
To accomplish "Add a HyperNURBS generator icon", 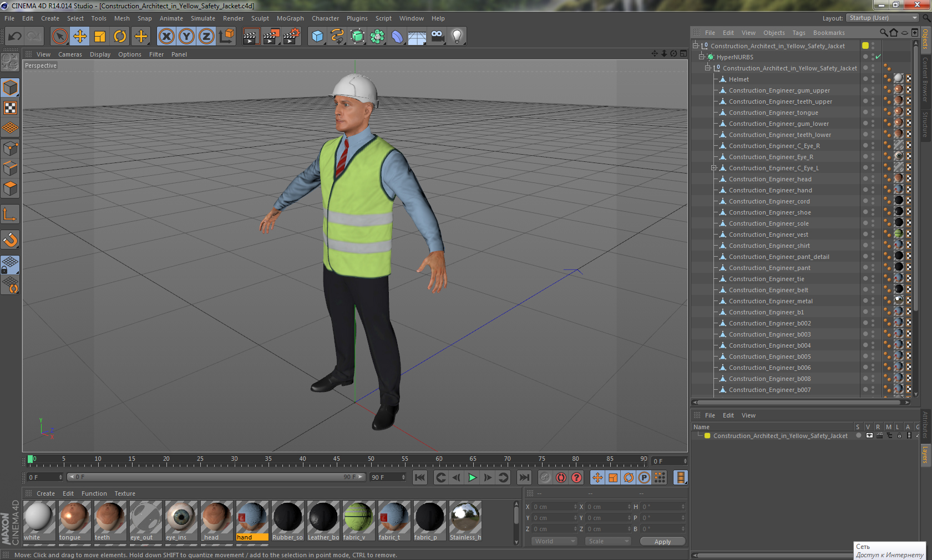I will [x=357, y=37].
